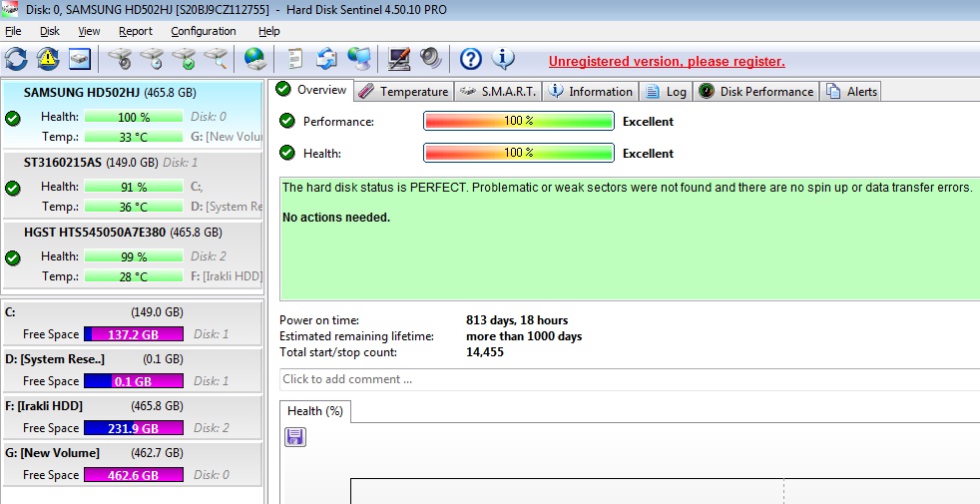Switch to the S.M.A.R.T. tab

498,91
